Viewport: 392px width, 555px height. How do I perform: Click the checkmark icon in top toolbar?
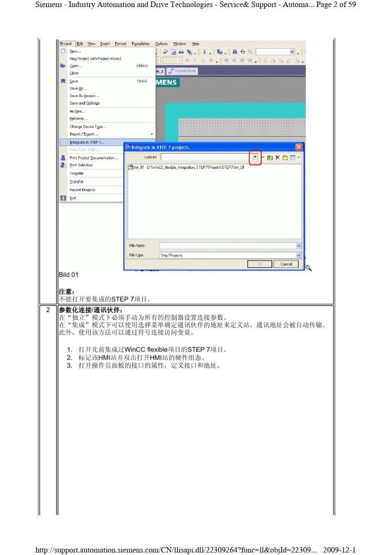[x=165, y=52]
